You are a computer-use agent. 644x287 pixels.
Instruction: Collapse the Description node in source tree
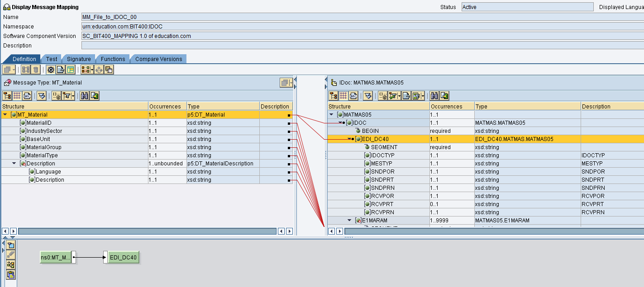14,164
